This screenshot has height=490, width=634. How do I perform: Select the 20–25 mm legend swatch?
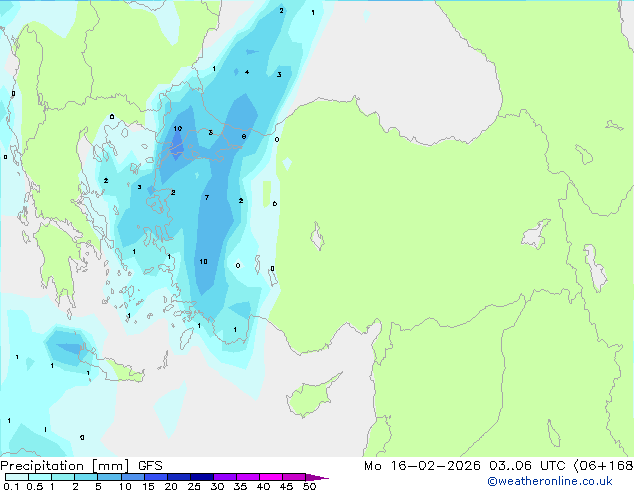[x=178, y=477]
